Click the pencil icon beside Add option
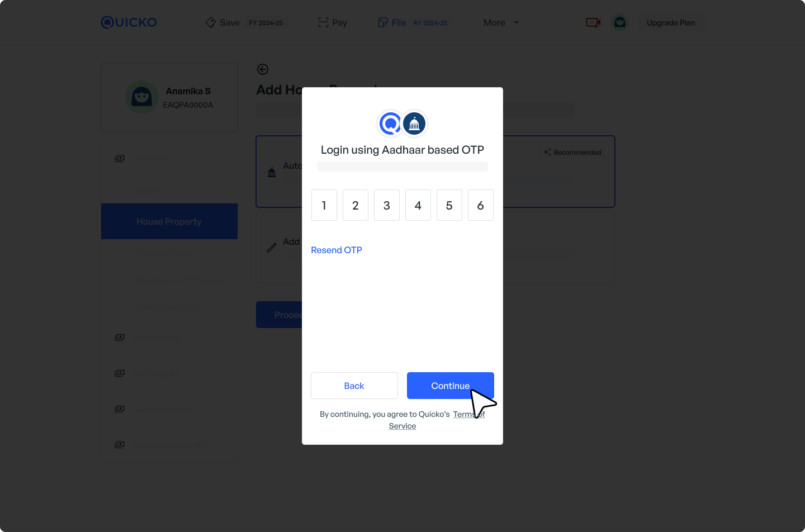 [x=272, y=247]
